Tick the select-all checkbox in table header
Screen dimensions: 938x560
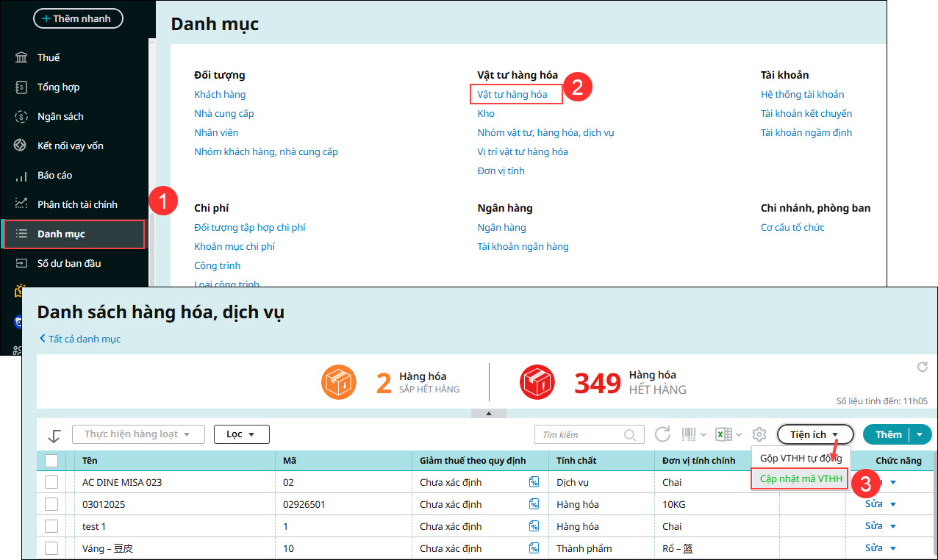51,461
